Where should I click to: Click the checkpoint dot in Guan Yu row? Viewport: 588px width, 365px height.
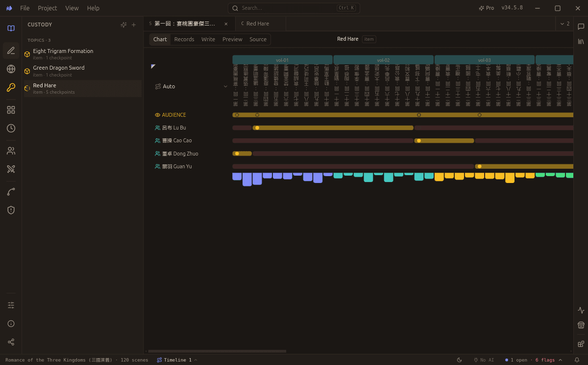[480, 166]
